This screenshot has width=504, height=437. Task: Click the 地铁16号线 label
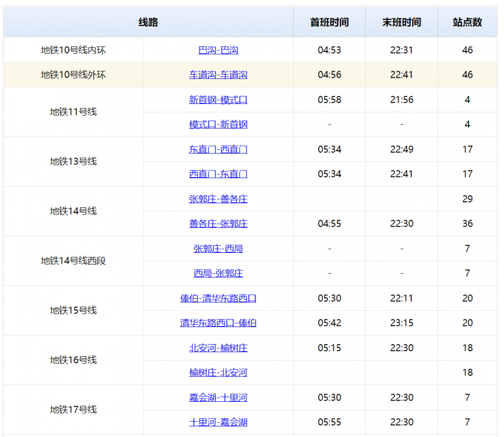[x=73, y=360]
